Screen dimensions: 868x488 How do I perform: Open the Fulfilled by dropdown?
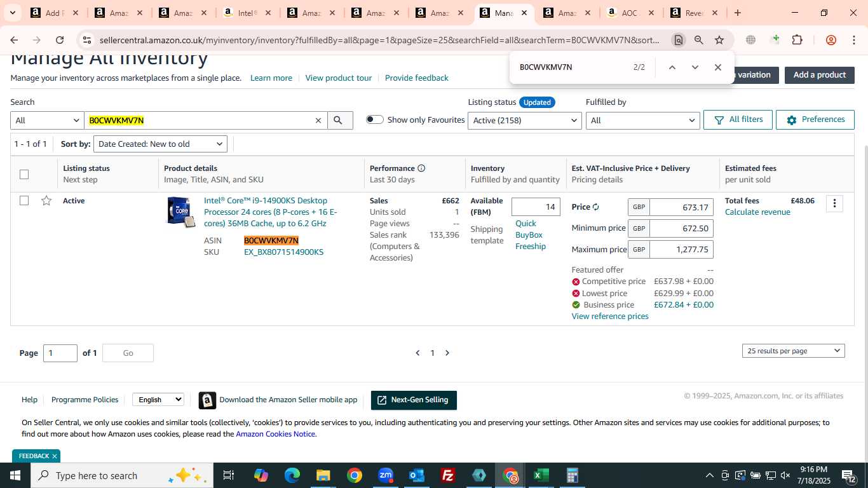click(642, 120)
